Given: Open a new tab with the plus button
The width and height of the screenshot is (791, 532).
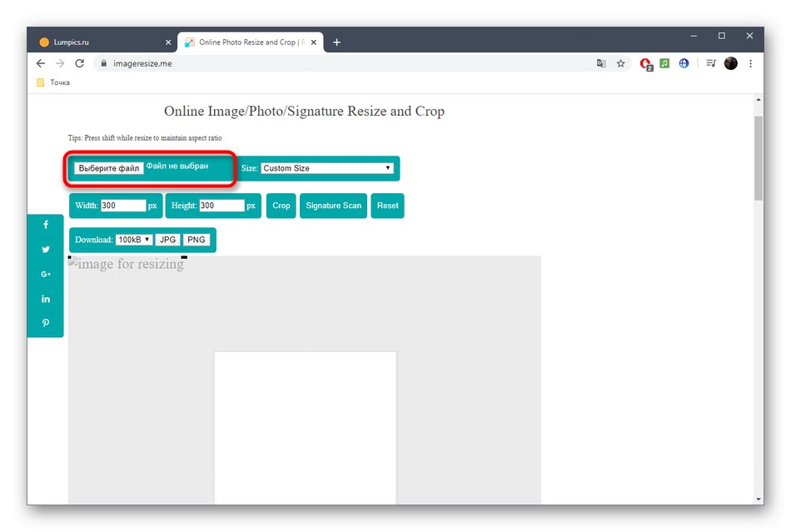Looking at the screenshot, I should (x=336, y=42).
